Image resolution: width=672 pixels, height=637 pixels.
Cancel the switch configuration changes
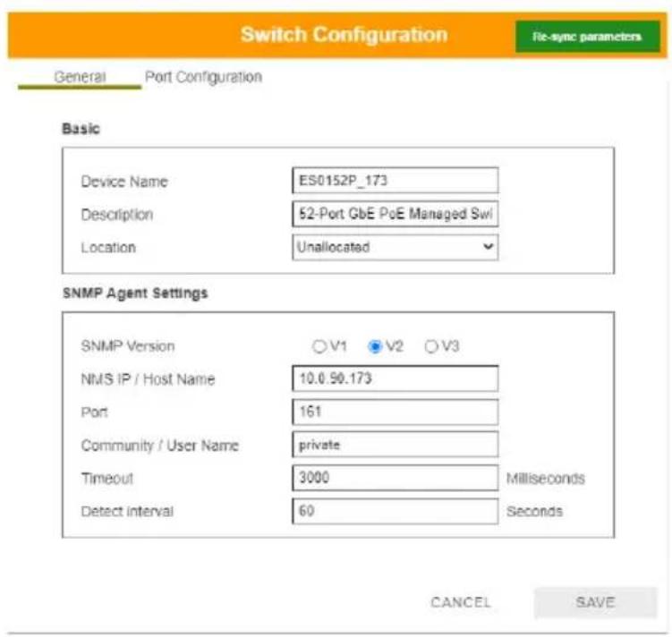(x=461, y=602)
